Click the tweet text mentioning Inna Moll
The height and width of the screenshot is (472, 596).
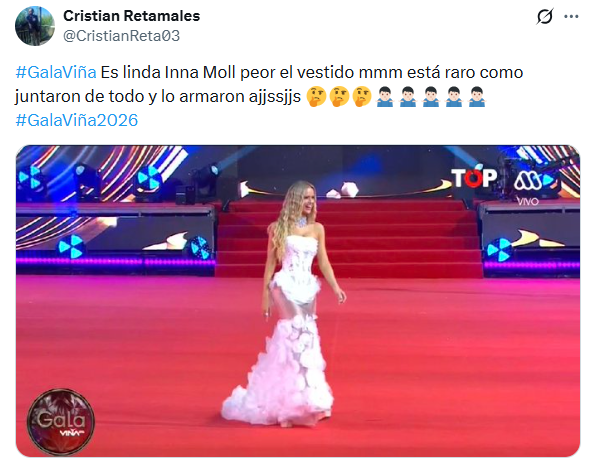click(269, 84)
